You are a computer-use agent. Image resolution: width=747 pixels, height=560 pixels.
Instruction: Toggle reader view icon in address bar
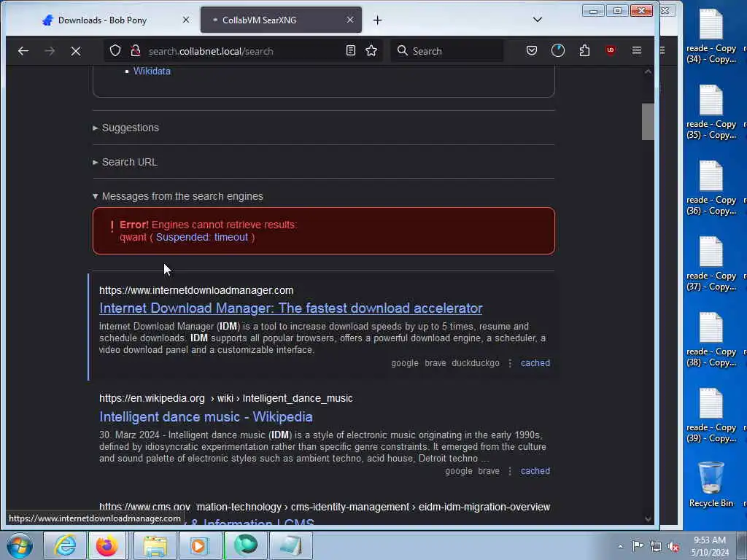point(351,50)
